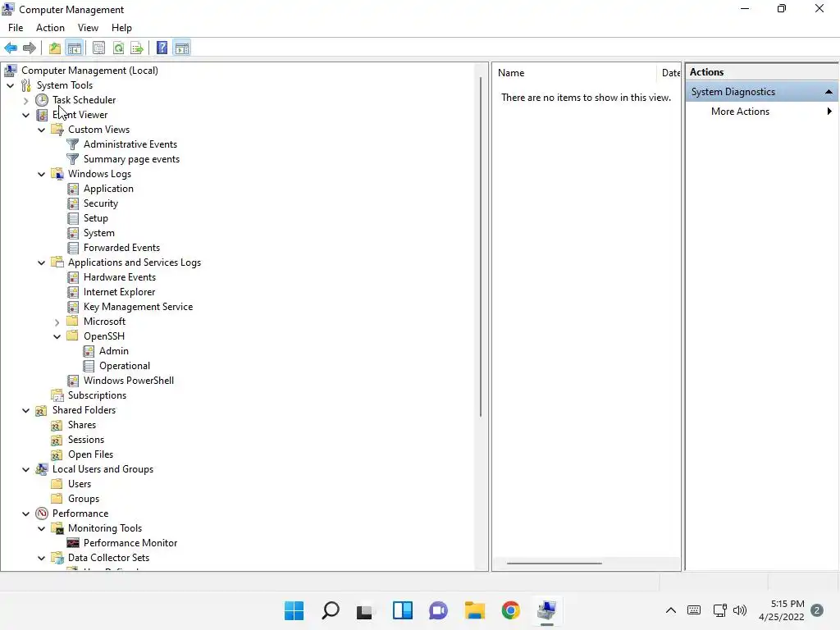This screenshot has height=630, width=840.
Task: Collapse the Data Collector Sets node
Action: pos(41,558)
